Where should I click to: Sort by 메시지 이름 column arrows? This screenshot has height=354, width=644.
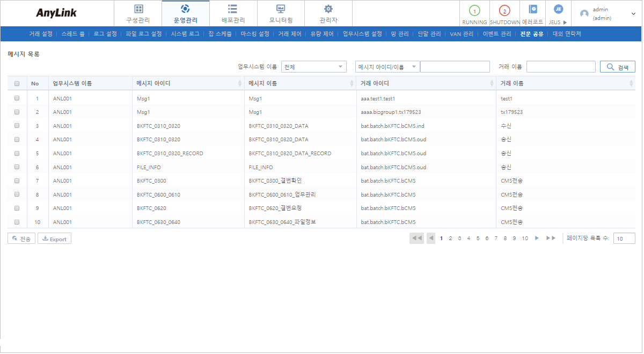(352, 84)
